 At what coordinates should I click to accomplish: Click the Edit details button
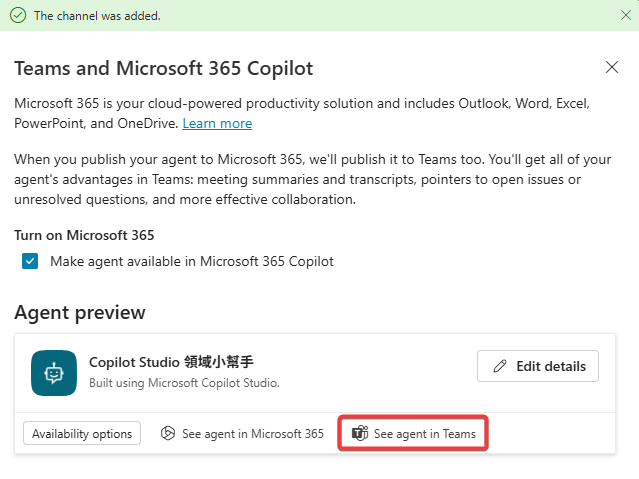(x=538, y=366)
